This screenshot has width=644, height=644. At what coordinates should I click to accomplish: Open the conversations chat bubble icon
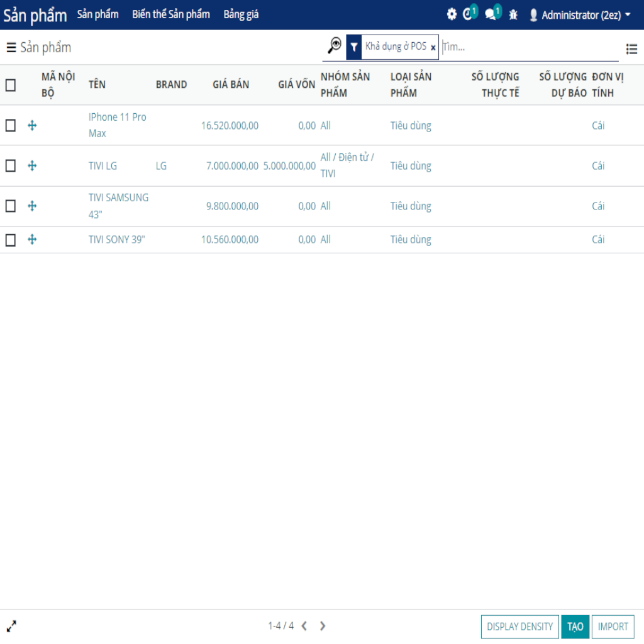coord(491,14)
